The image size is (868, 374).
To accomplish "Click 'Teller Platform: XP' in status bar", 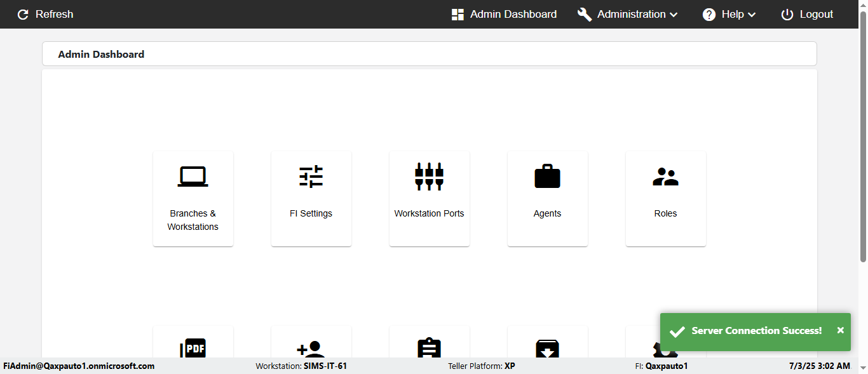I will pos(482,366).
